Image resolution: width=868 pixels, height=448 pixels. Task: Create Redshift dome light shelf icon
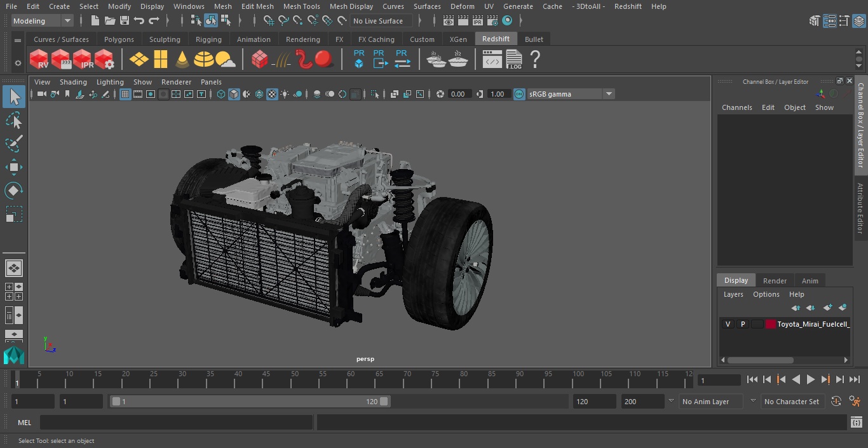[x=203, y=60]
